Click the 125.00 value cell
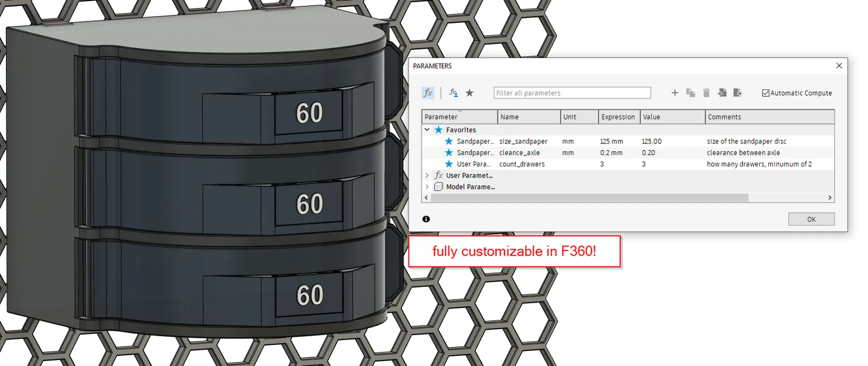The height and width of the screenshot is (366, 868). tap(652, 141)
